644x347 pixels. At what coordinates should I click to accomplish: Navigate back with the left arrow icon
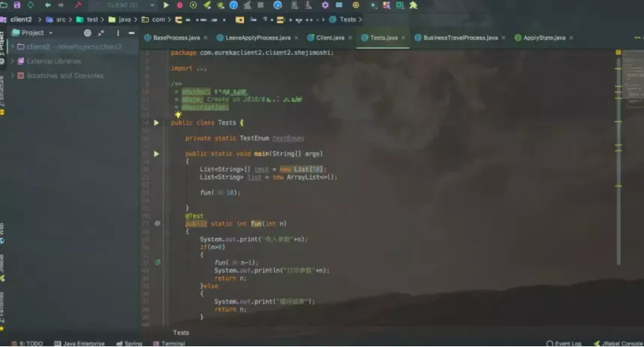pos(47,5)
